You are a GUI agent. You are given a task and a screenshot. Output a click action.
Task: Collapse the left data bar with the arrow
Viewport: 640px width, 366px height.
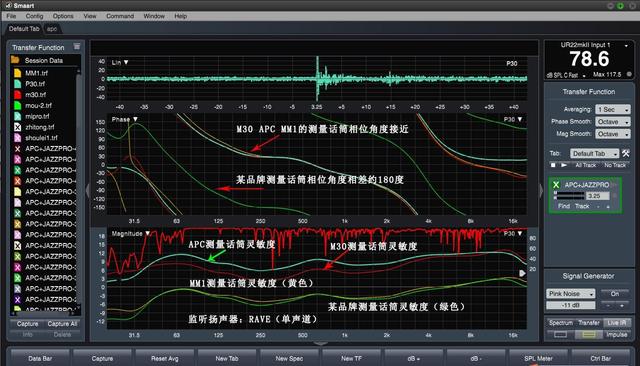87,190
